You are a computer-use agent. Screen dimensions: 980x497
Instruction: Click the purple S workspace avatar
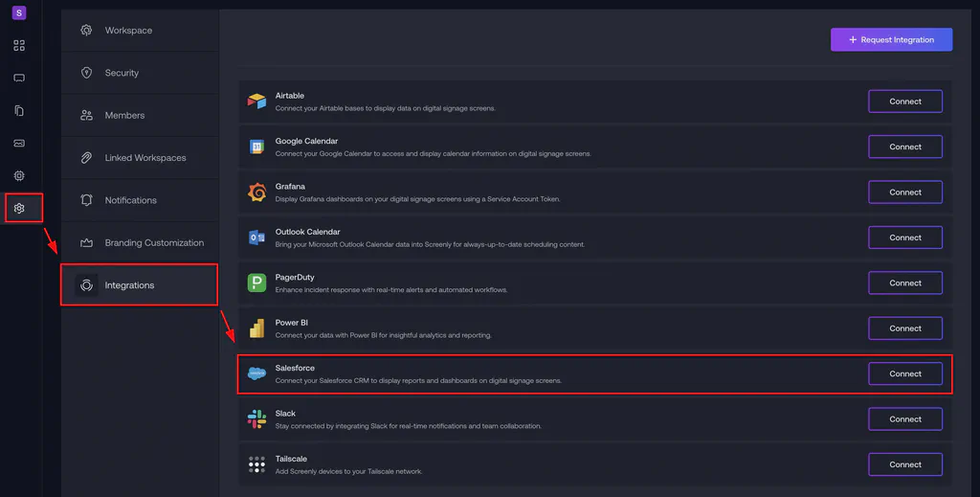coord(19,12)
